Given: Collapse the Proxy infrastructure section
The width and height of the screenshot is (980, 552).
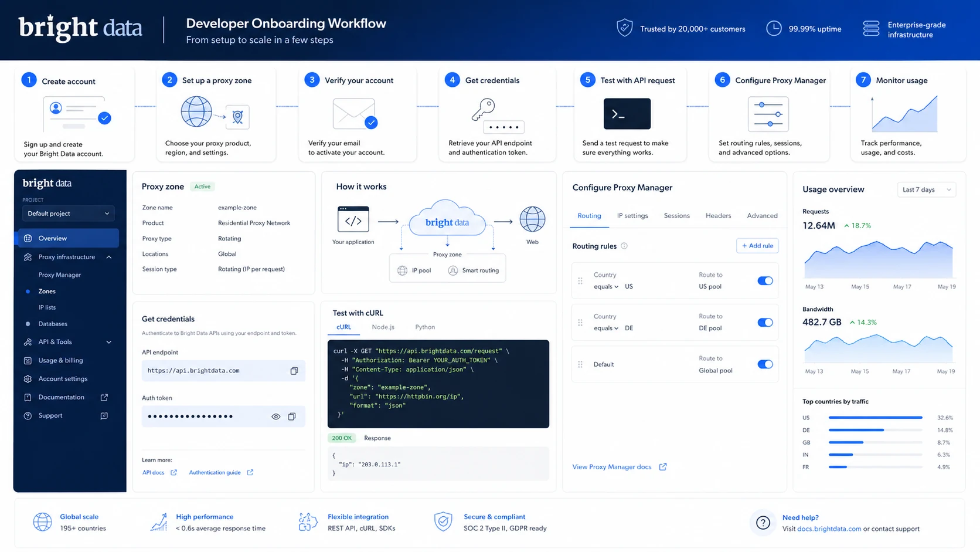Looking at the screenshot, I should click(109, 257).
